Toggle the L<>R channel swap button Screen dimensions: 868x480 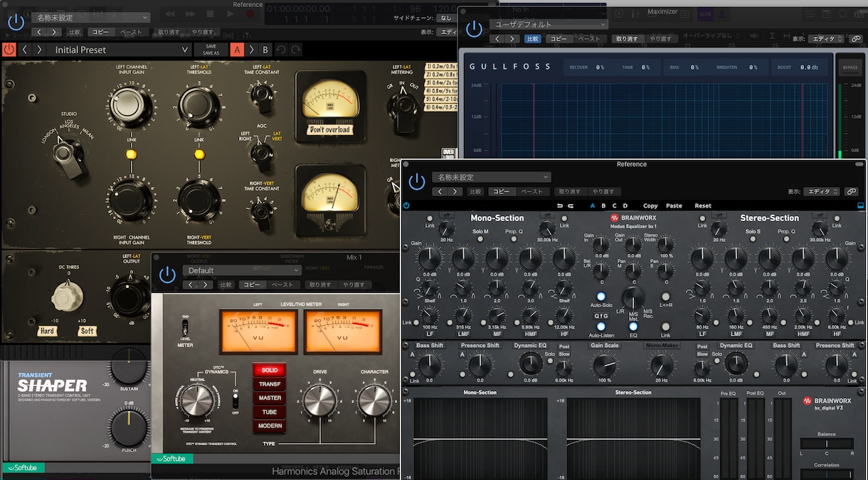(x=666, y=297)
